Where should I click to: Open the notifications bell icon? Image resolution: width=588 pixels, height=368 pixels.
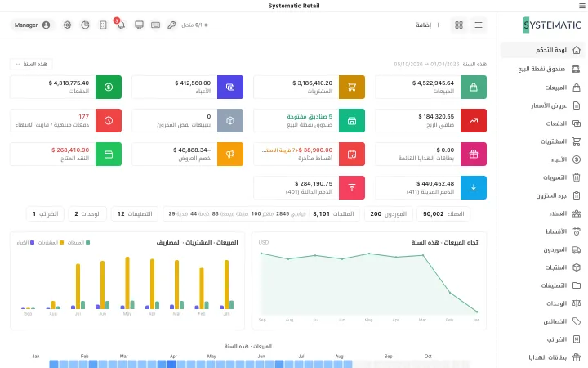[x=121, y=25]
